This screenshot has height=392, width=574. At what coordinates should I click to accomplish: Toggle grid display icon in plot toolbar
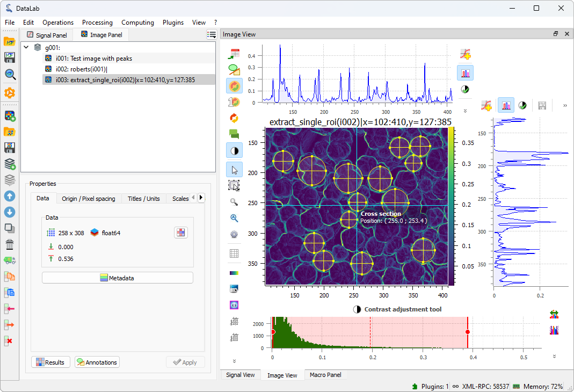coord(234,253)
